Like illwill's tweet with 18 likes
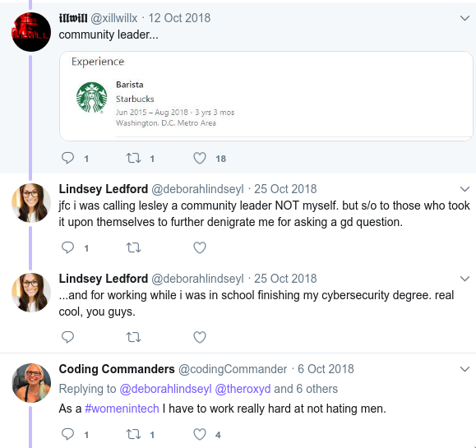Viewport: 476px width, 448px height. (x=200, y=158)
